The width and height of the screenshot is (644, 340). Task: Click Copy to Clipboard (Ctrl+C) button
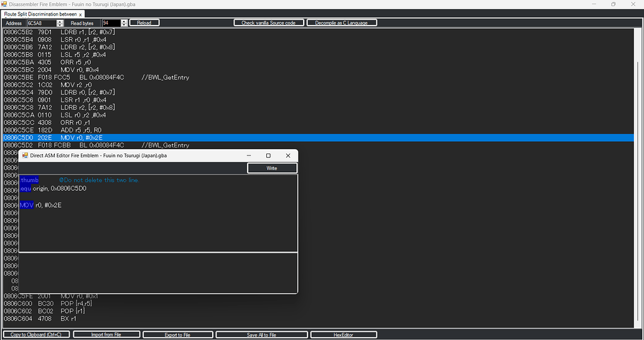tap(36, 334)
